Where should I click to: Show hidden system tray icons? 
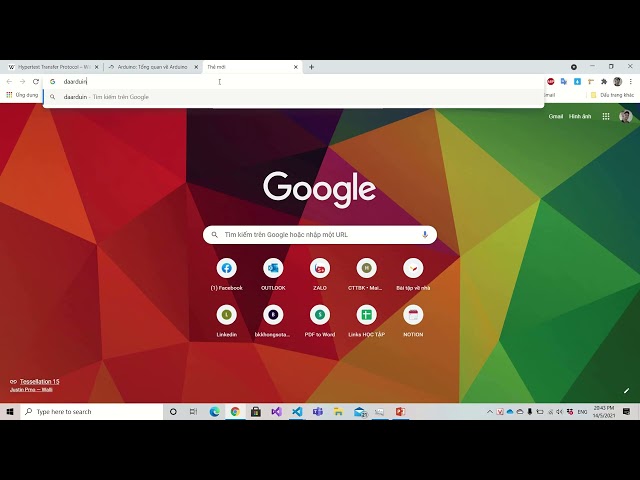(490, 412)
